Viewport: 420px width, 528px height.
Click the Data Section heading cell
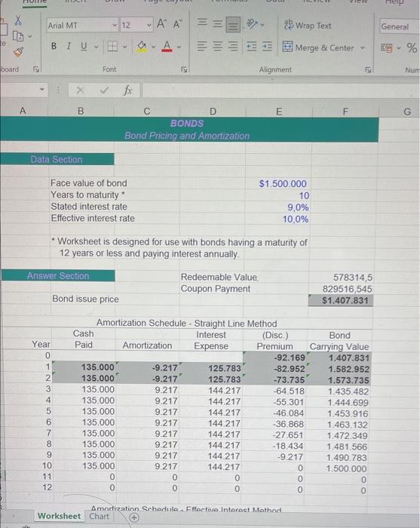tap(57, 159)
